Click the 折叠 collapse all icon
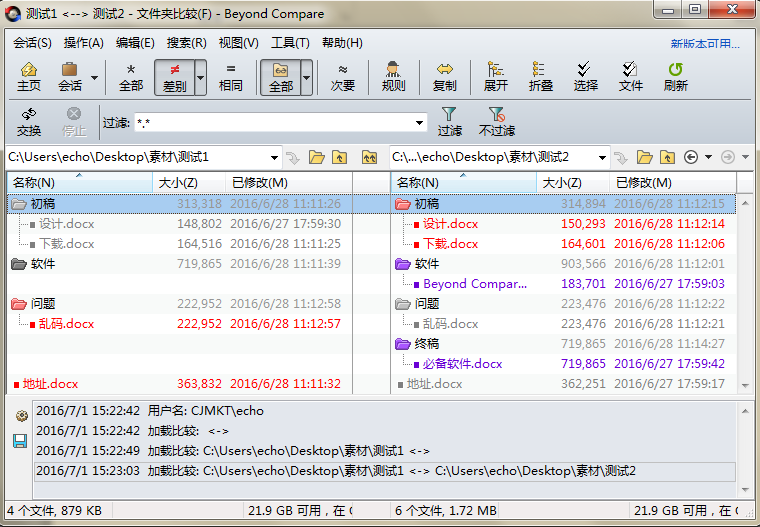The image size is (760, 527). [540, 77]
